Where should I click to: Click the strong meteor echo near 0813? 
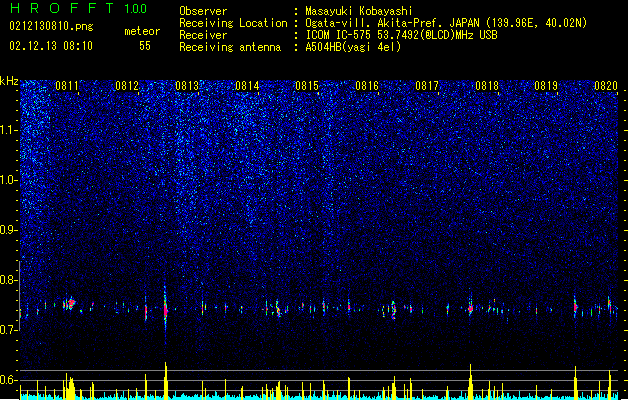click(x=165, y=309)
